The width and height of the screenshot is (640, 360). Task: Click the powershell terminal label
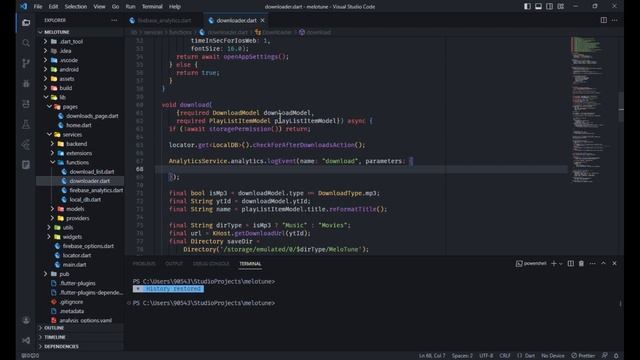531,264
